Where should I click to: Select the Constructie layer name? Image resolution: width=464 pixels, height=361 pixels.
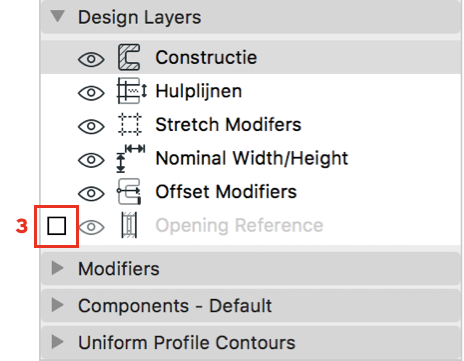pyautogui.click(x=206, y=57)
